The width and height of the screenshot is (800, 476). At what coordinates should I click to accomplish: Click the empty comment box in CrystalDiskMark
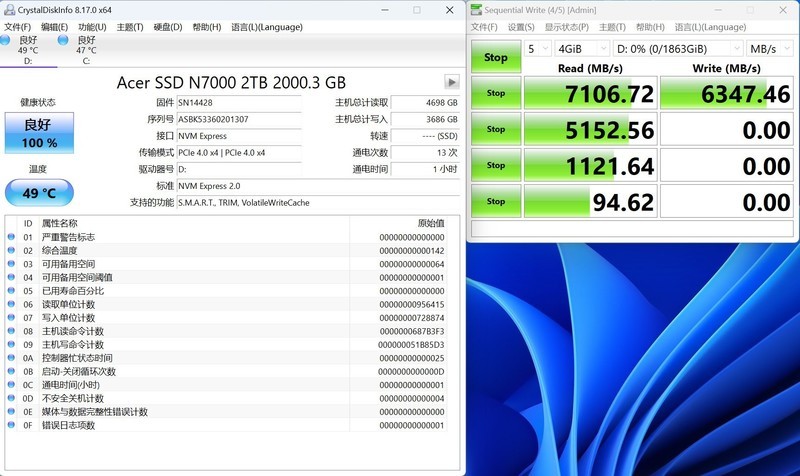pyautogui.click(x=632, y=228)
